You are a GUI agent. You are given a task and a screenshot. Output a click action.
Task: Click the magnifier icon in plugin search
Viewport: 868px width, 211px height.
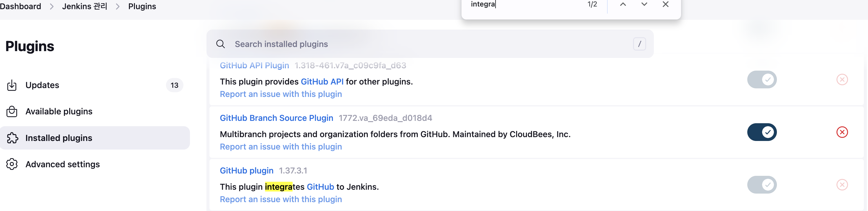tap(221, 44)
